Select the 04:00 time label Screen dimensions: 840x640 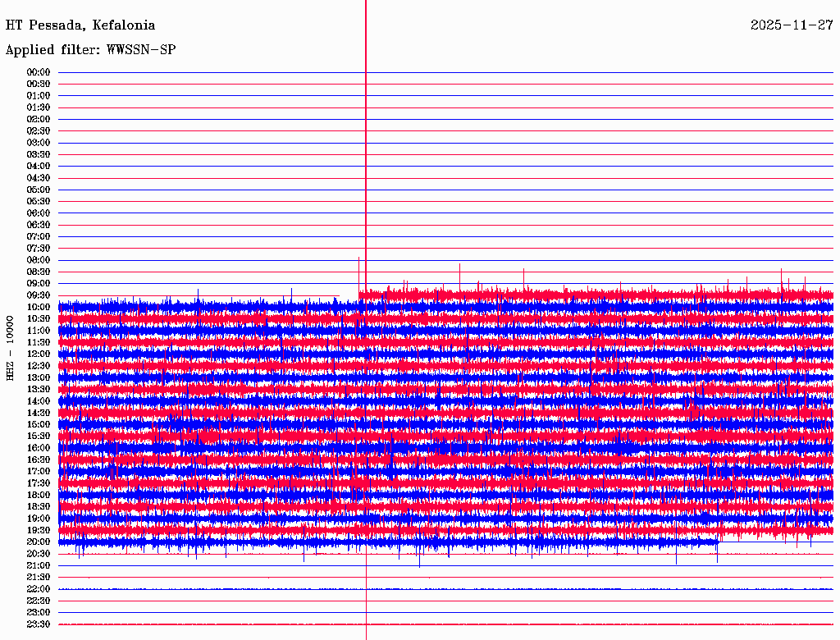tap(39, 167)
